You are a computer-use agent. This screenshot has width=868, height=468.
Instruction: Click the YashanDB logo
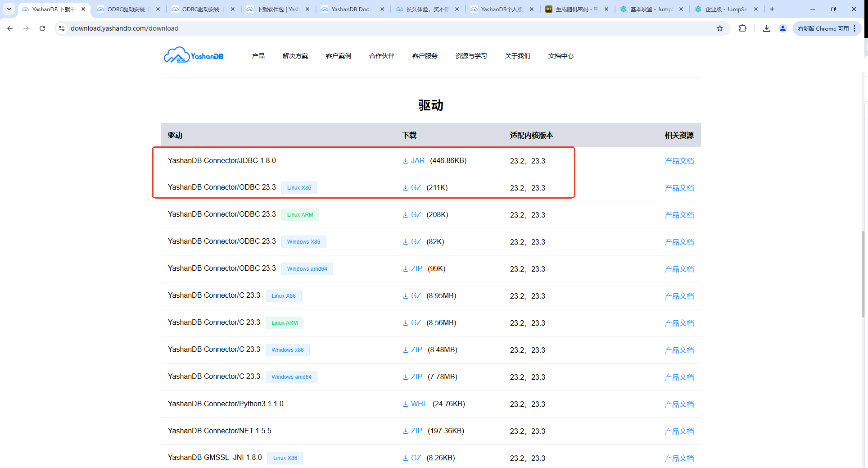click(194, 55)
